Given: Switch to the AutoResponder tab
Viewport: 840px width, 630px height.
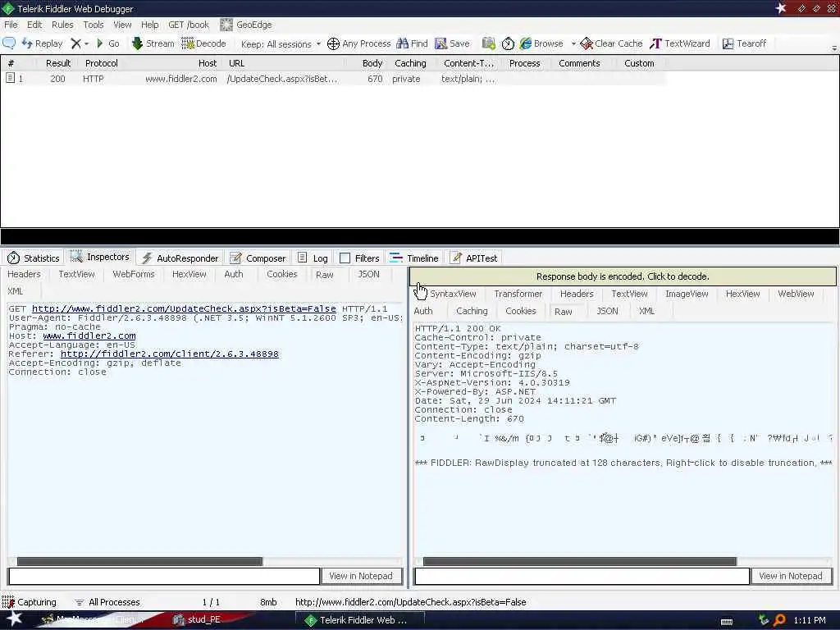Looking at the screenshot, I should click(x=180, y=258).
